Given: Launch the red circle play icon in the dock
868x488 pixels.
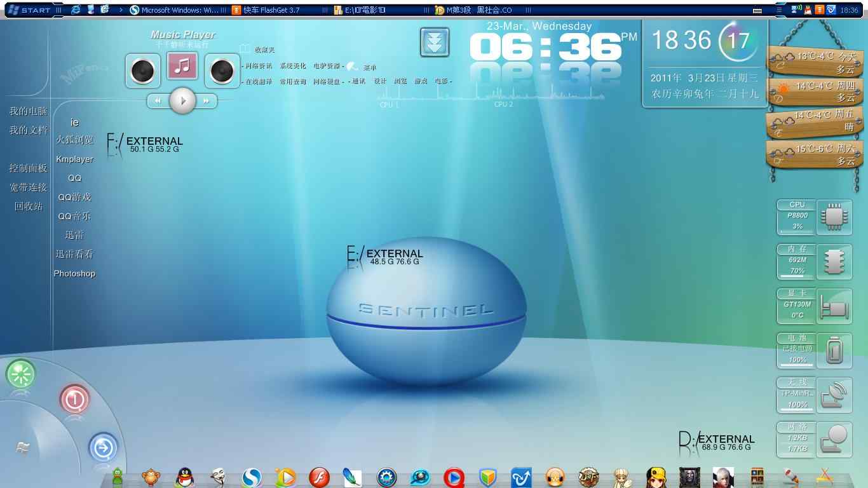Looking at the screenshot, I should coord(454,477).
